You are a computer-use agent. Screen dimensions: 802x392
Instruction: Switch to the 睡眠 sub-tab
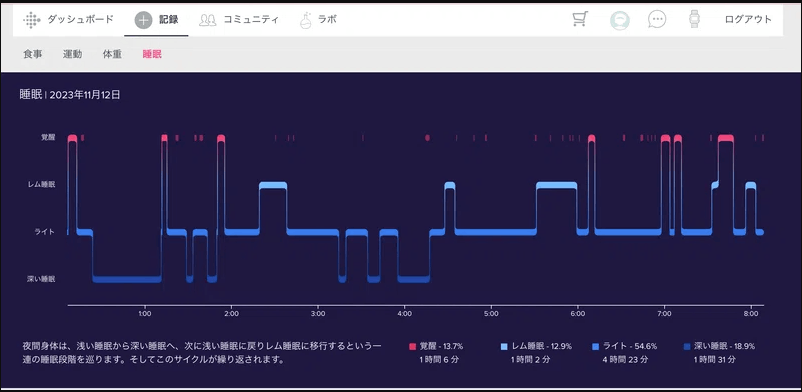coord(152,54)
